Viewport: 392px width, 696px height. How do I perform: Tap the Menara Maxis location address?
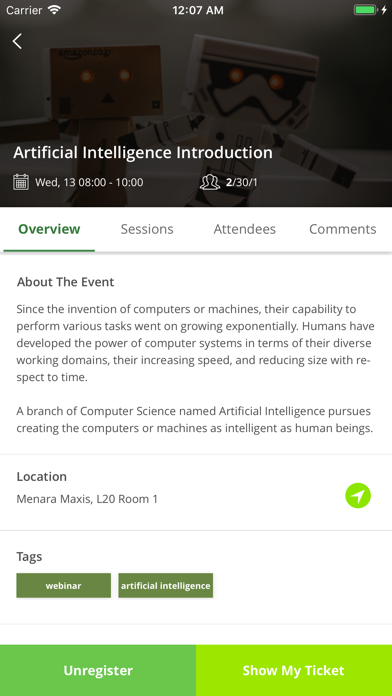pyautogui.click(x=87, y=499)
